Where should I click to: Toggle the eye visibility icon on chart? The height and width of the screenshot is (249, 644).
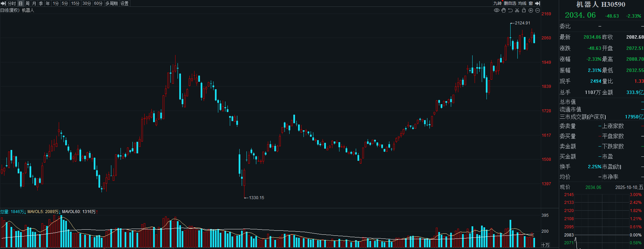point(497,11)
